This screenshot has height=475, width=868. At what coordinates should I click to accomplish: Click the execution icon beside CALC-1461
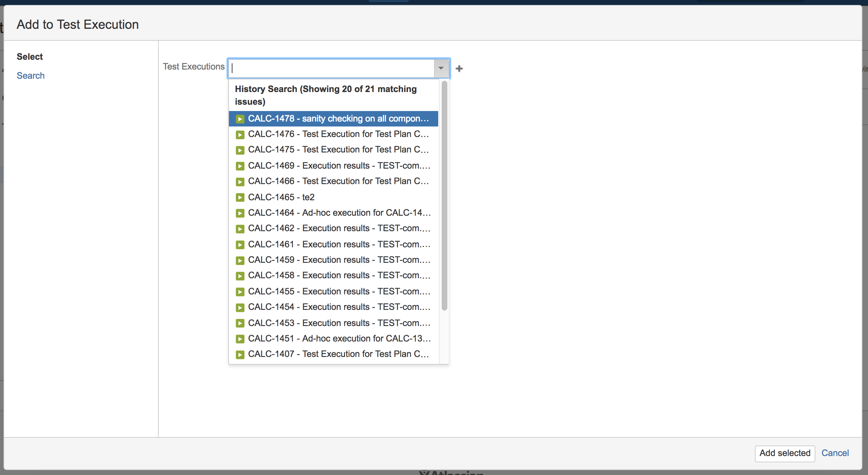pyautogui.click(x=240, y=245)
